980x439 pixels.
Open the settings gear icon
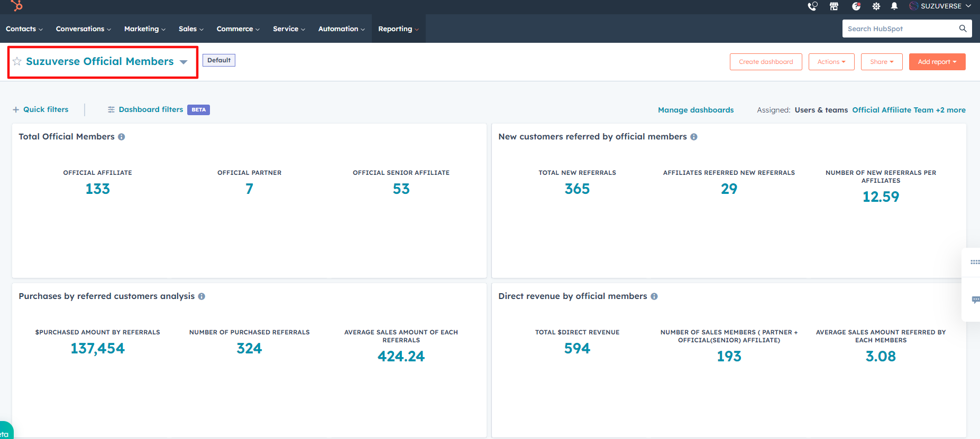pyautogui.click(x=876, y=6)
